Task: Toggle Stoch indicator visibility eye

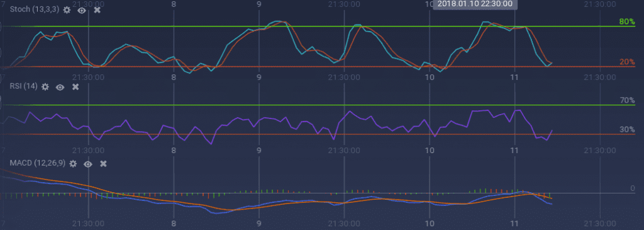Action: point(82,10)
